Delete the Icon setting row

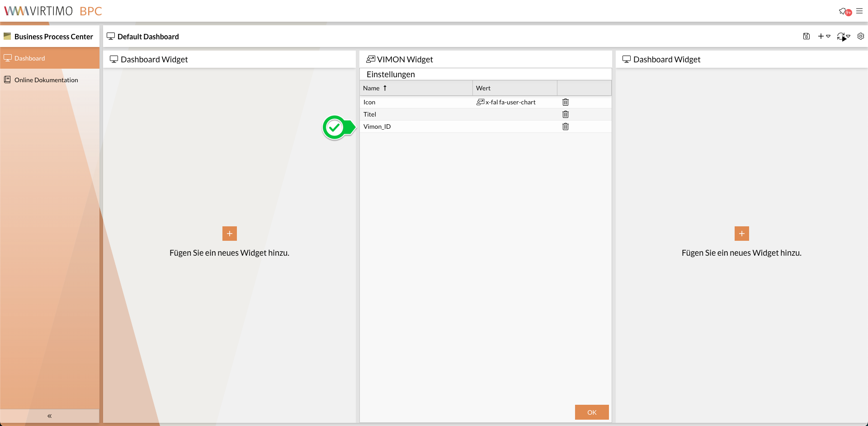tap(565, 102)
